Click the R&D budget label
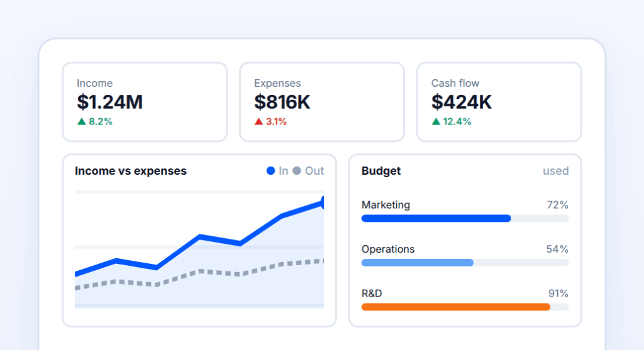The image size is (644, 350). (372, 293)
